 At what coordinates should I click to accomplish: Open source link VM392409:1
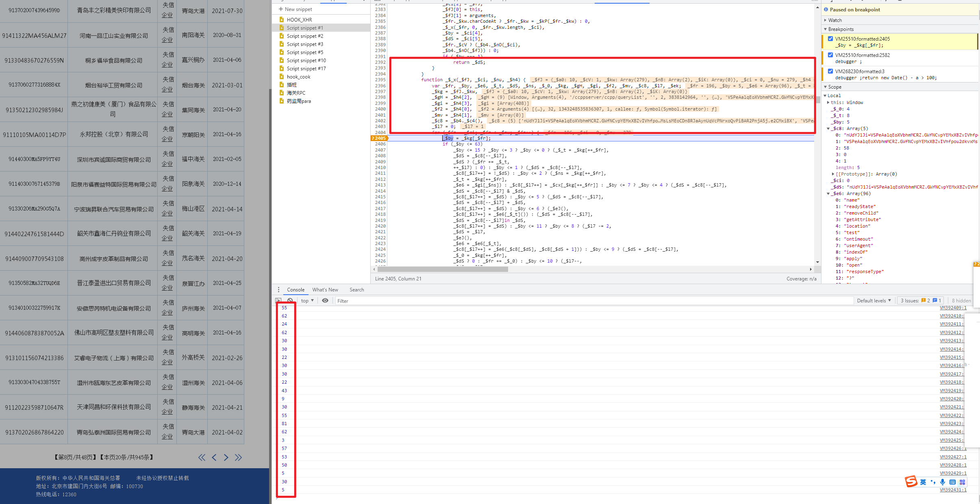tap(953, 308)
